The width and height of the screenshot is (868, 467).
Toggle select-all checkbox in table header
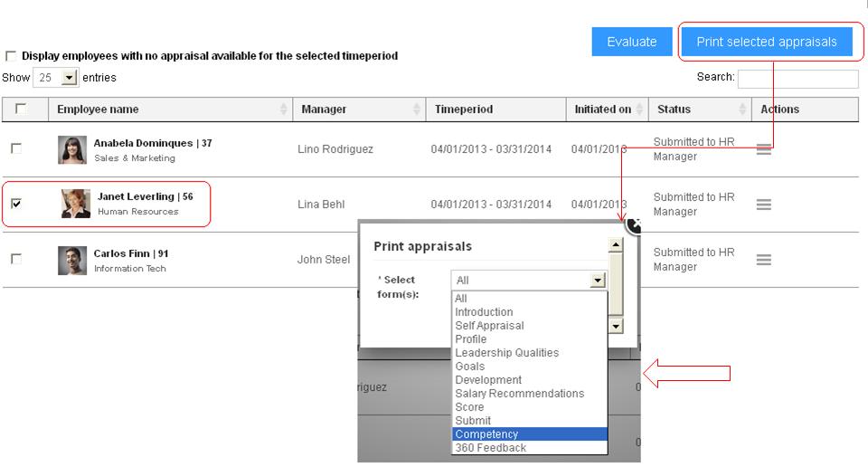coord(21,109)
